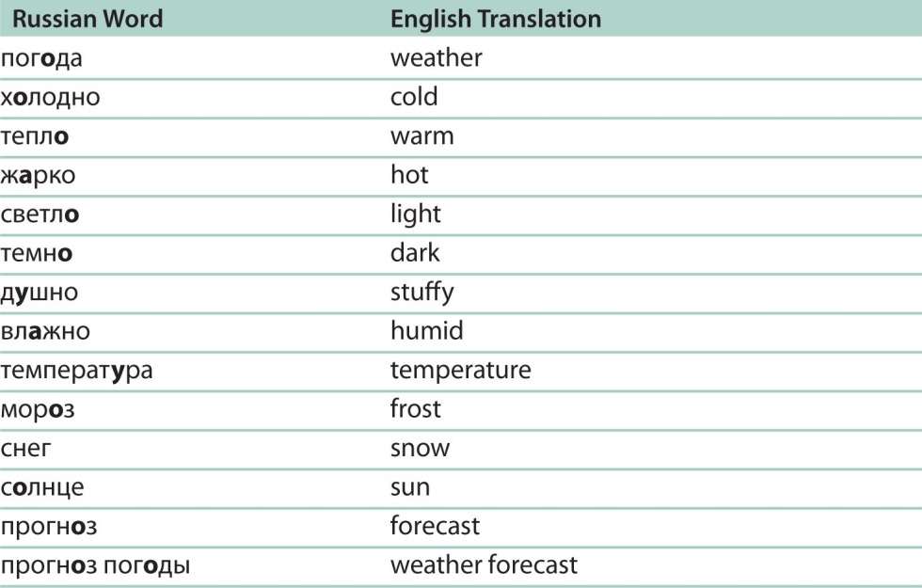Click the "Russian Word" column header

87,19
